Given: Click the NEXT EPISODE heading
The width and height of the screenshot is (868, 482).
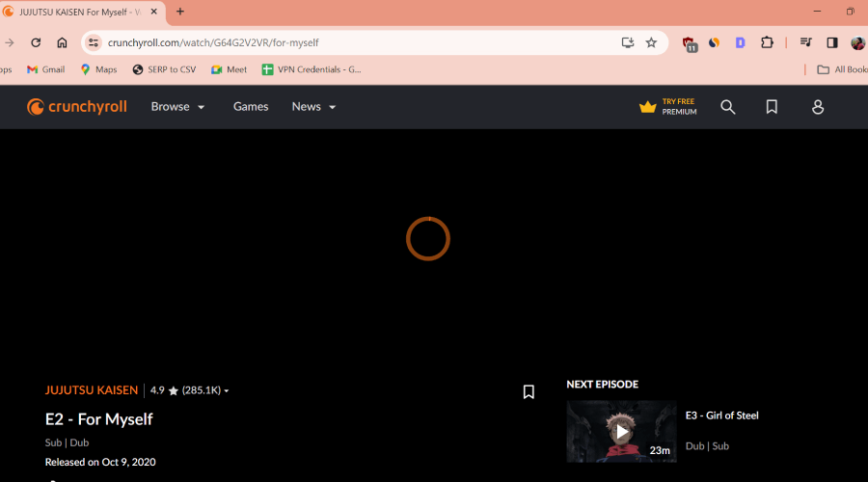Looking at the screenshot, I should pos(602,384).
